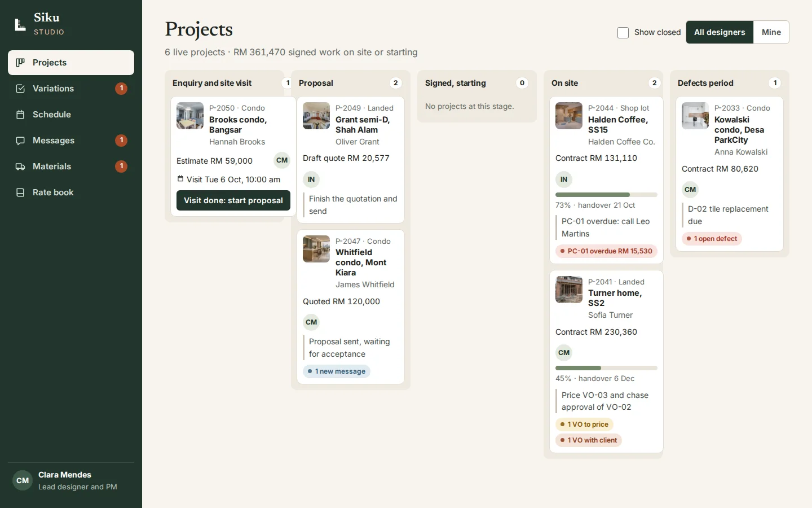Click the Schedule calendar icon
This screenshot has height=508, width=812.
pos(20,115)
